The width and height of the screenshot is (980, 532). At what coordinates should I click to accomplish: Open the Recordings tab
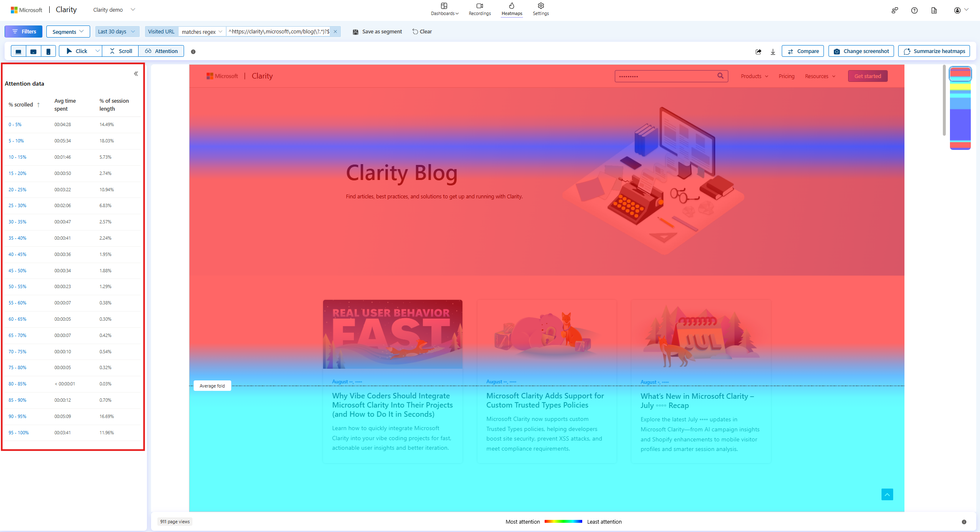pos(480,9)
